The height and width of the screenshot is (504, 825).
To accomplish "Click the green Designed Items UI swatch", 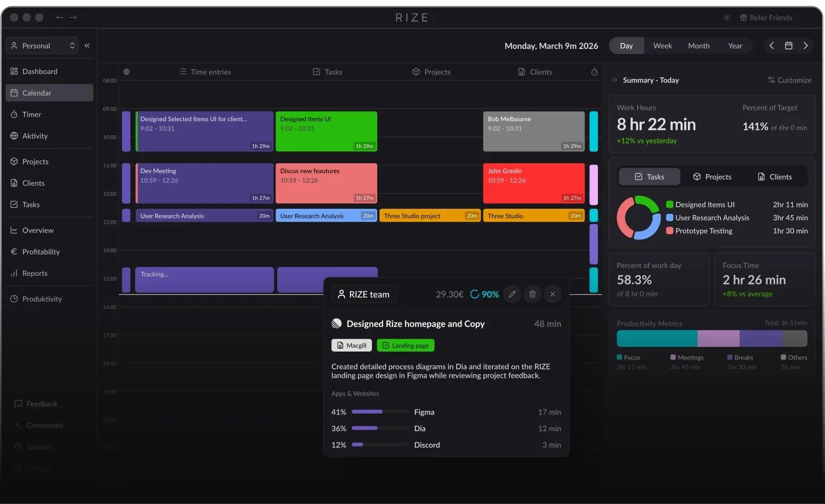I will [x=670, y=205].
